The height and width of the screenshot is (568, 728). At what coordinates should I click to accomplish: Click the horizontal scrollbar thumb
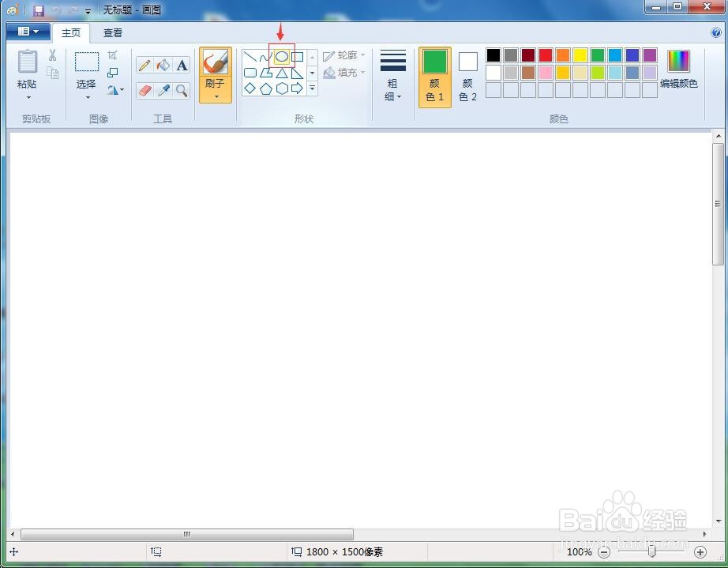click(x=186, y=534)
